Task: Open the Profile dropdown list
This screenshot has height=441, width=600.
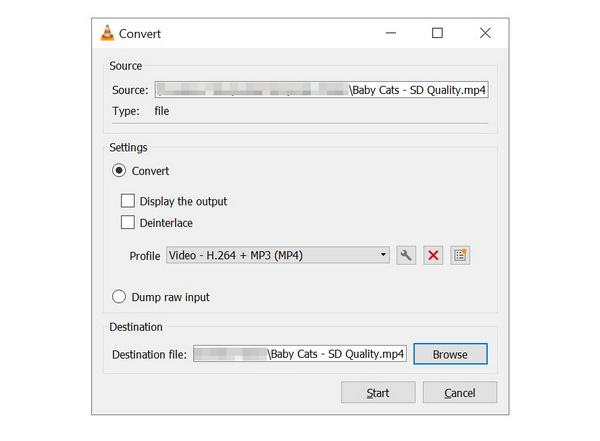Action: 278,255
